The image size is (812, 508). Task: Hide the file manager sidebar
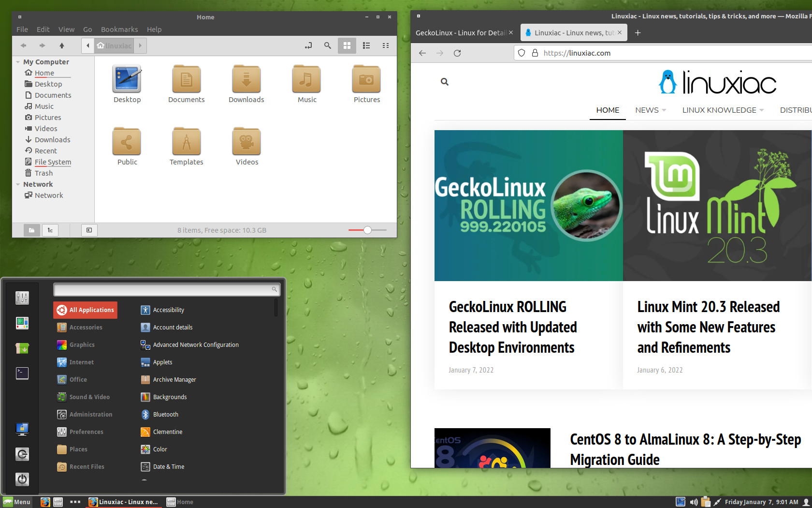[x=89, y=230]
